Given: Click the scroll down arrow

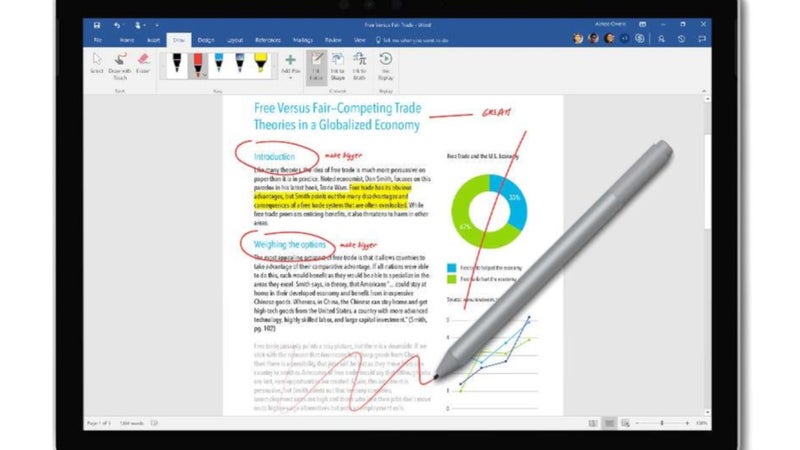Looking at the screenshot, I should (x=708, y=412).
